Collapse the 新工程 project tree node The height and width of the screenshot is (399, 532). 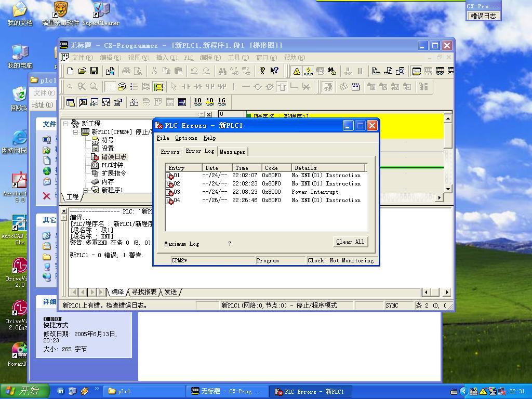(66, 124)
